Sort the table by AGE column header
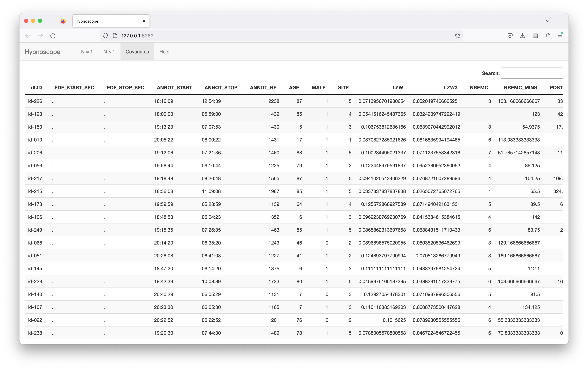Screen dimensions: 588x370 294,88
